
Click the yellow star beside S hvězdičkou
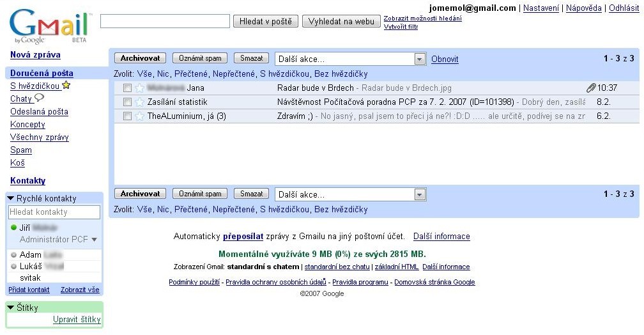pyautogui.click(x=66, y=86)
